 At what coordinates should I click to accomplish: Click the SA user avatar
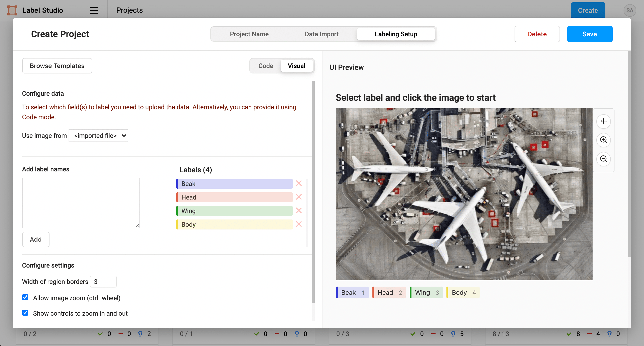tap(630, 10)
